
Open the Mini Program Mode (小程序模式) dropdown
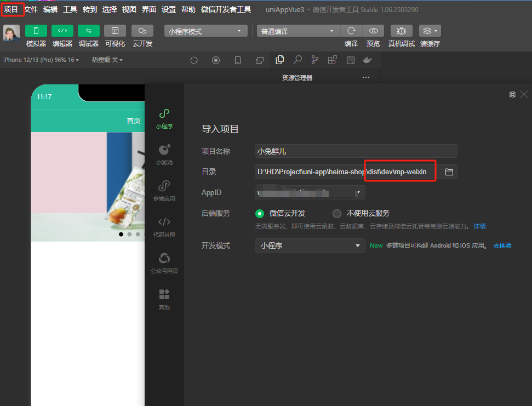pos(205,31)
